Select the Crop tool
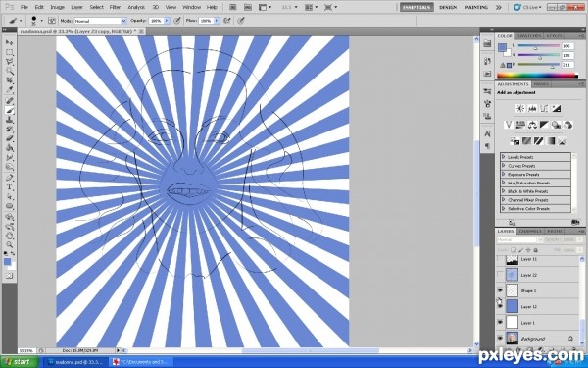This screenshot has height=368, width=588. [10, 80]
